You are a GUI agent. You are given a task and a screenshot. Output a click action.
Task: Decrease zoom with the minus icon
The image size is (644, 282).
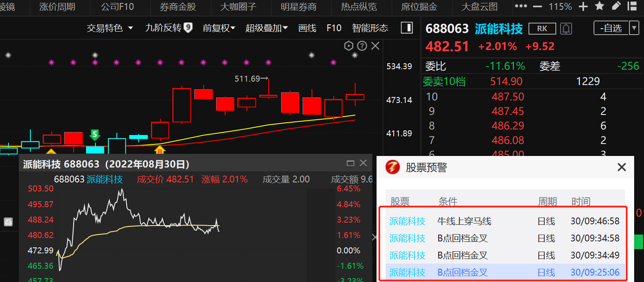tap(537, 6)
